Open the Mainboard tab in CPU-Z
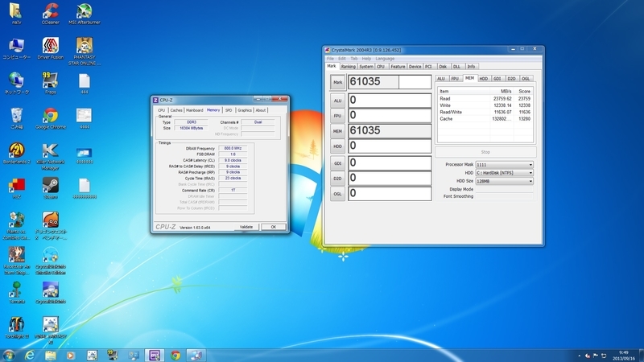Screen dimensions: 644x362 tap(194, 110)
